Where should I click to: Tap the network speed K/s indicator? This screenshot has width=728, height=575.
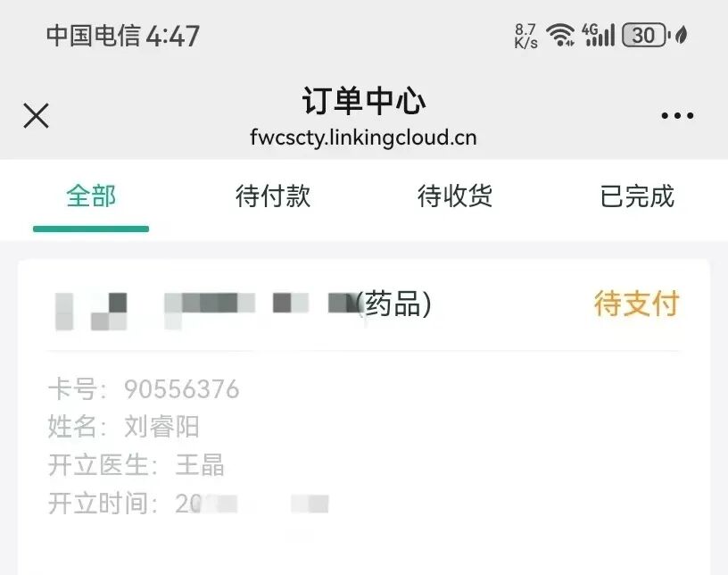(526, 36)
